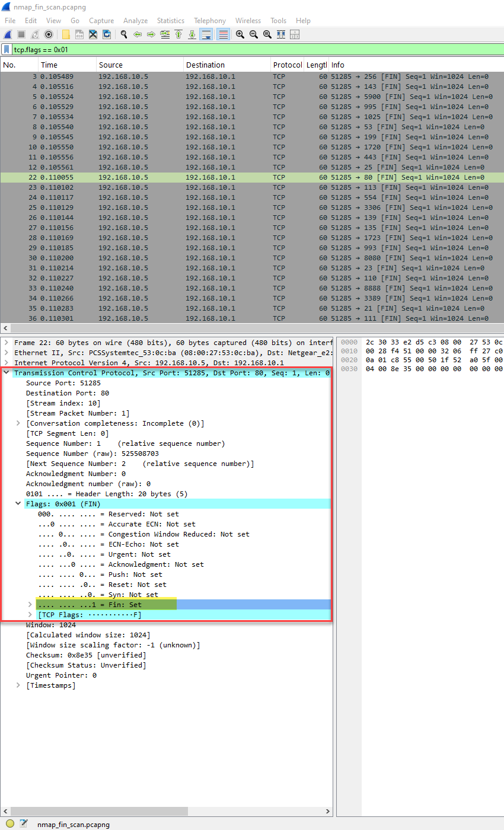Open the Find packet magnifier icon
This screenshot has height=830, width=504.
124,34
